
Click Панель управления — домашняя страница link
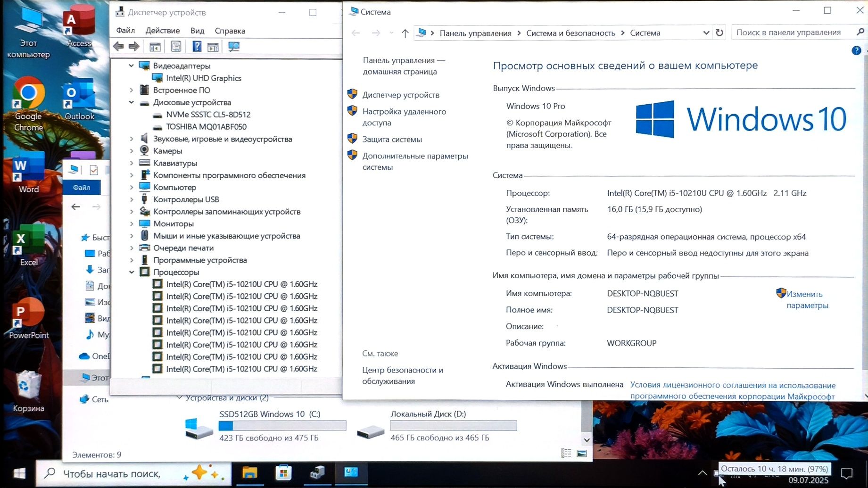point(404,66)
